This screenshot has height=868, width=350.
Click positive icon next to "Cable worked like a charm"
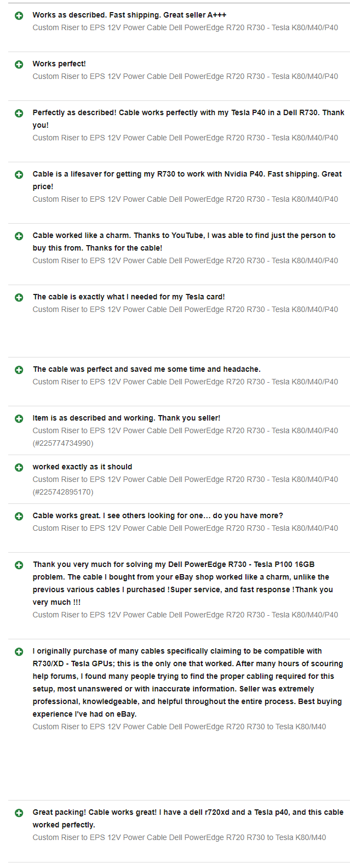point(19,236)
